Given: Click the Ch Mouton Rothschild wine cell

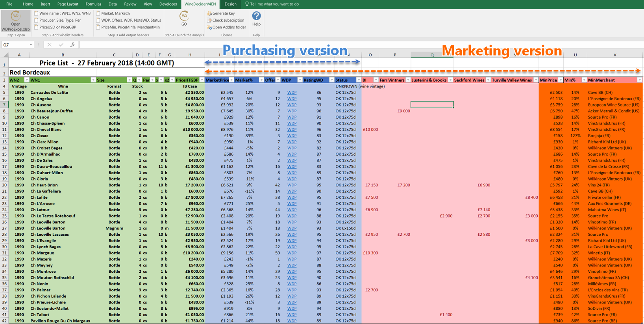Looking at the screenshot, I should 63,277.
